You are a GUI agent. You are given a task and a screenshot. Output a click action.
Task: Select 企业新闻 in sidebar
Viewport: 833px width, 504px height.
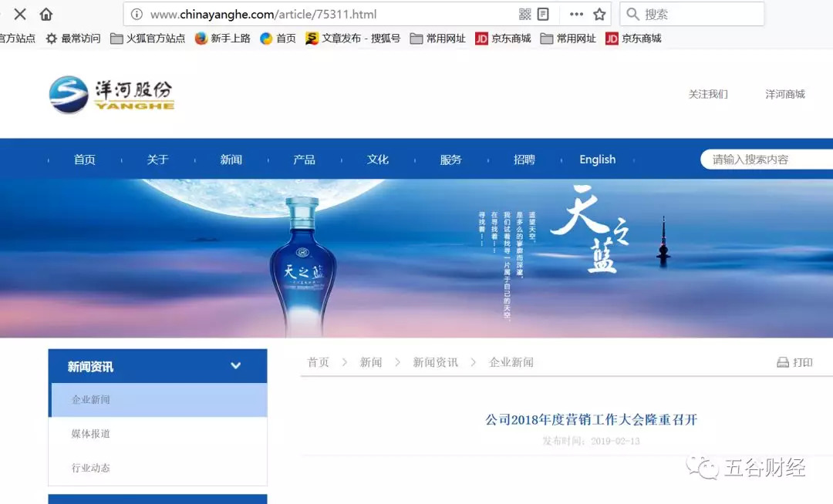coord(158,399)
